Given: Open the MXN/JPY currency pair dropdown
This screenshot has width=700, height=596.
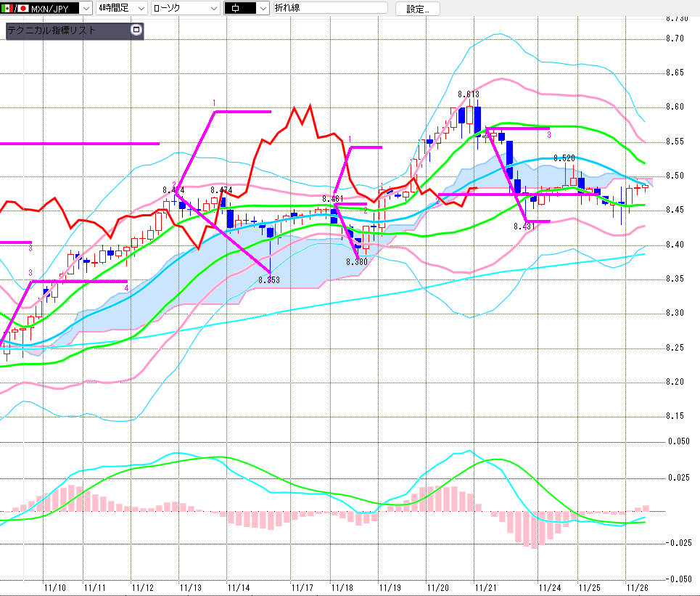Looking at the screenshot, I should coord(85,9).
